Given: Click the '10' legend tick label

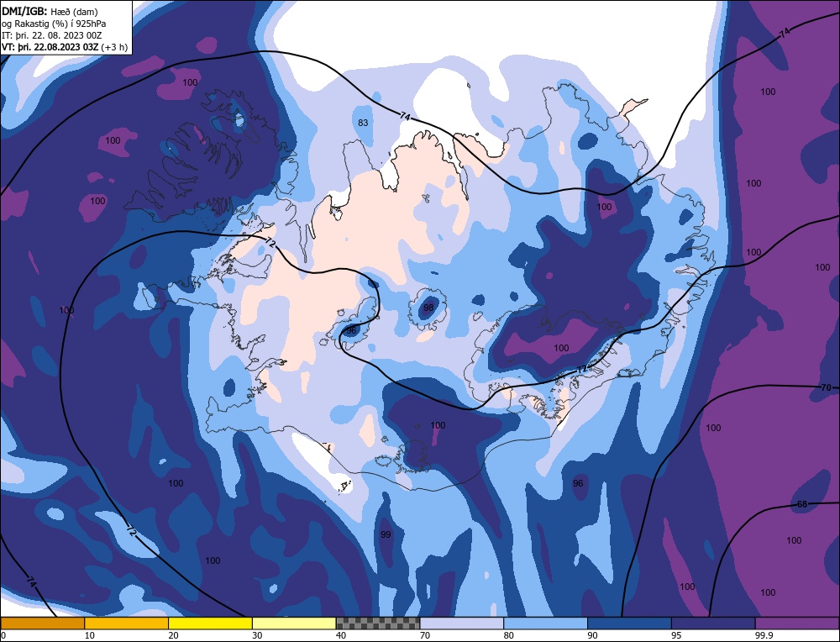Looking at the screenshot, I should pyautogui.click(x=90, y=635).
